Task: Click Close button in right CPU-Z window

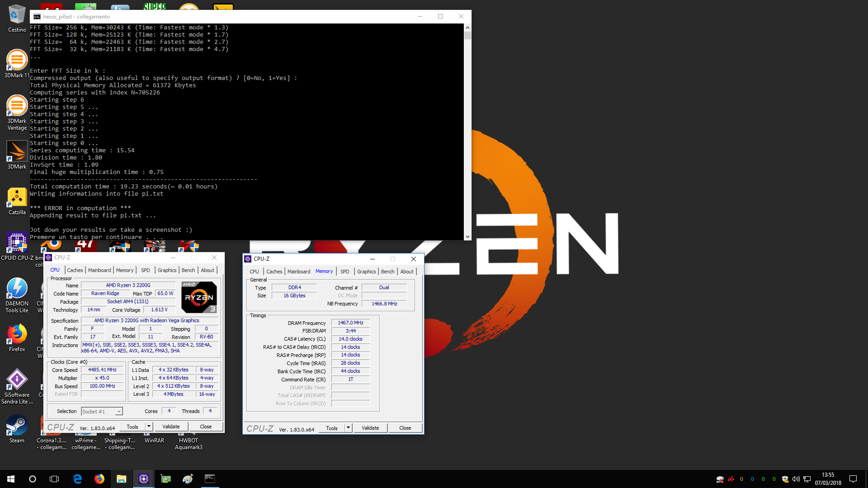Action: click(405, 428)
